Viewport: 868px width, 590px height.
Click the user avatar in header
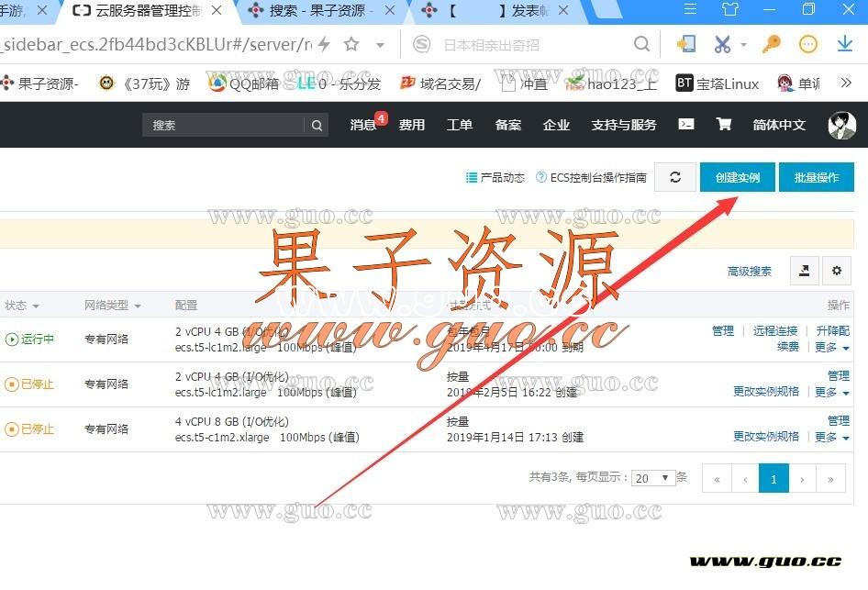click(841, 126)
